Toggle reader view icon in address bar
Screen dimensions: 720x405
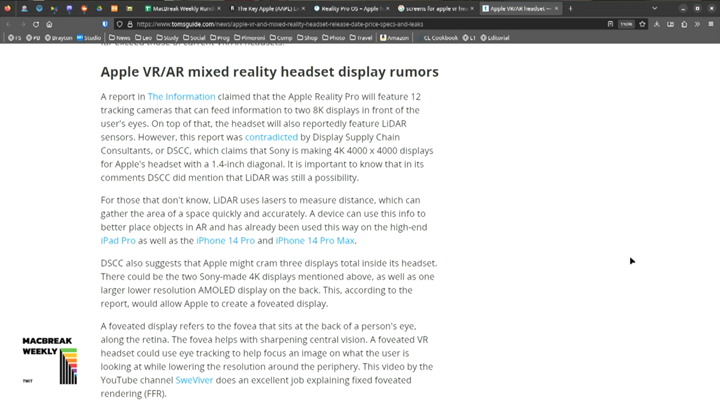tap(608, 24)
